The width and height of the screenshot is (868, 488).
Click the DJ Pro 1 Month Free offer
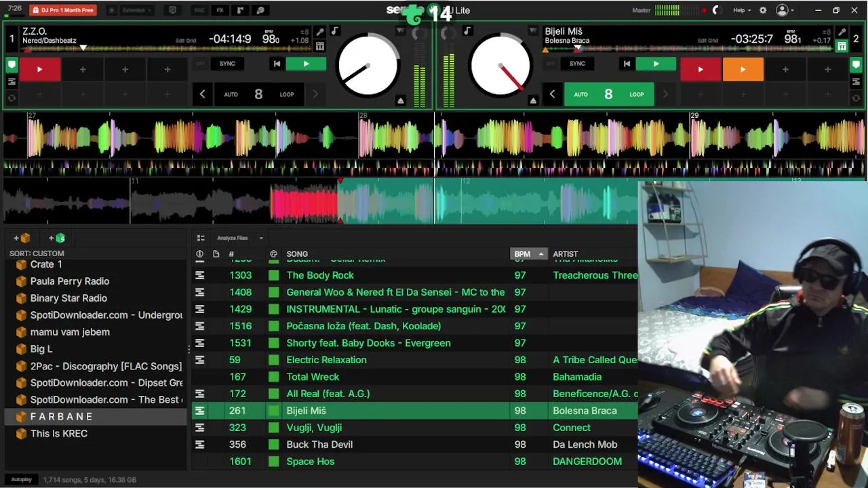63,10
